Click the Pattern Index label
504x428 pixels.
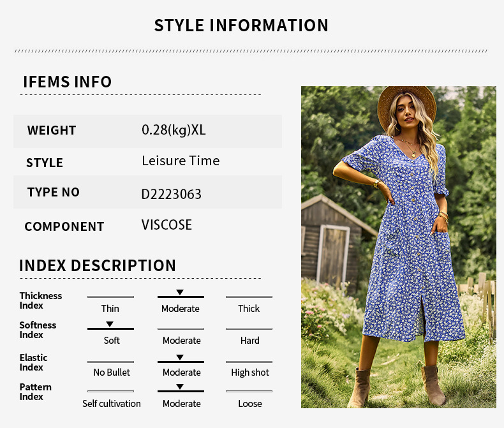pyautogui.click(x=35, y=392)
